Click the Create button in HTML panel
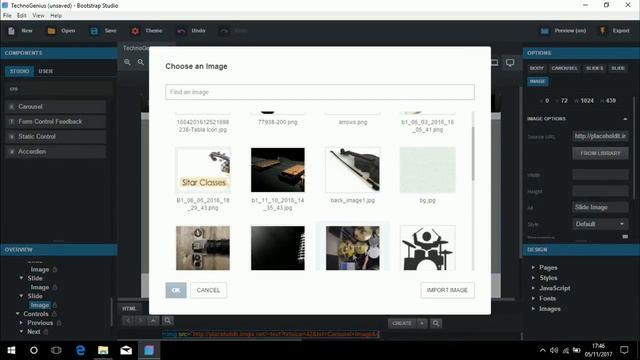The width and height of the screenshot is (640, 360). coord(402,323)
